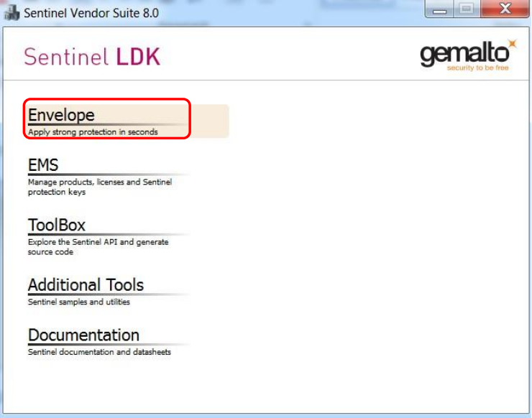Click the Sentinel Vendor Suite title bar icon

click(12, 13)
